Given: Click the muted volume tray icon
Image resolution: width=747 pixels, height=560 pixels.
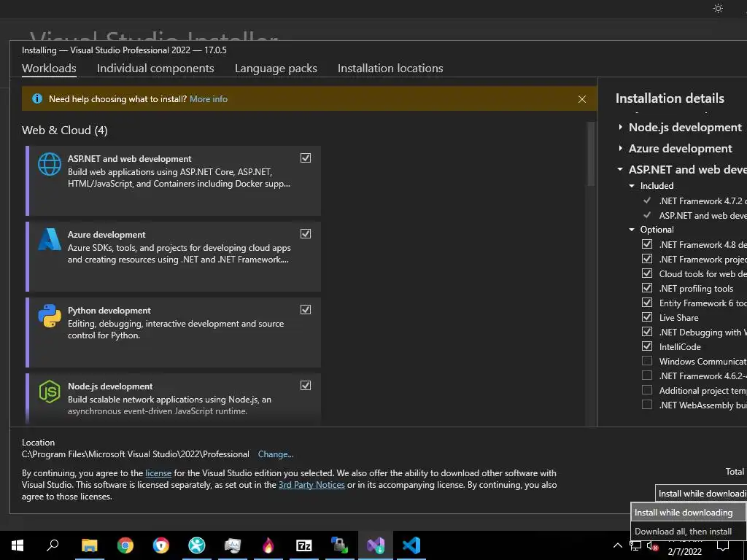Looking at the screenshot, I should (x=653, y=545).
